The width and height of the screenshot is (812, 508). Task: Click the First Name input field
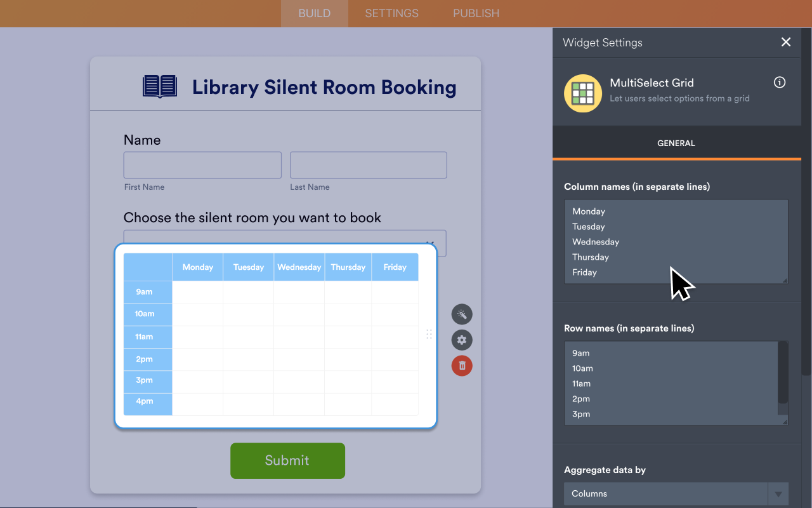[x=202, y=164]
